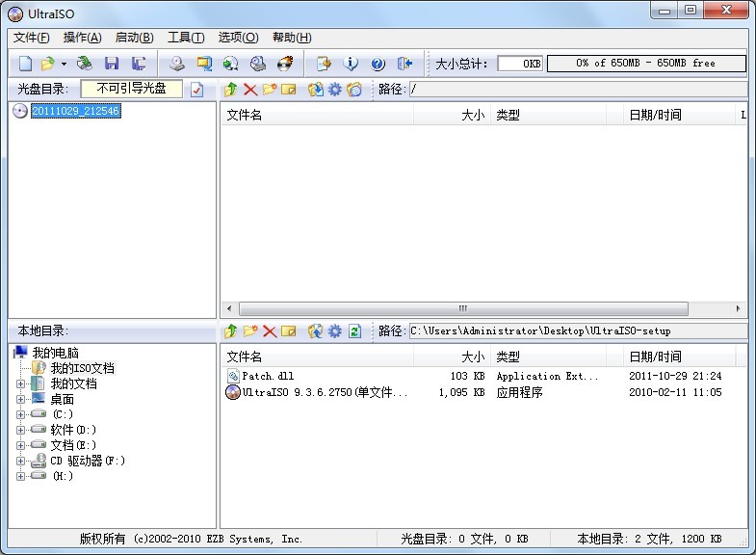Expand the (C:) drive tree node

pos(21,414)
